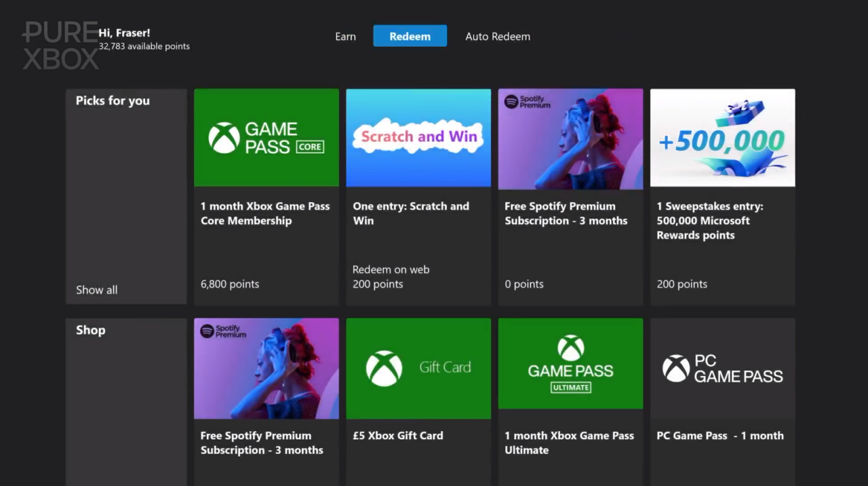Screen dimensions: 868x486
Task: Open 'PC Game Pass - 1 month' title
Action: tap(720, 436)
